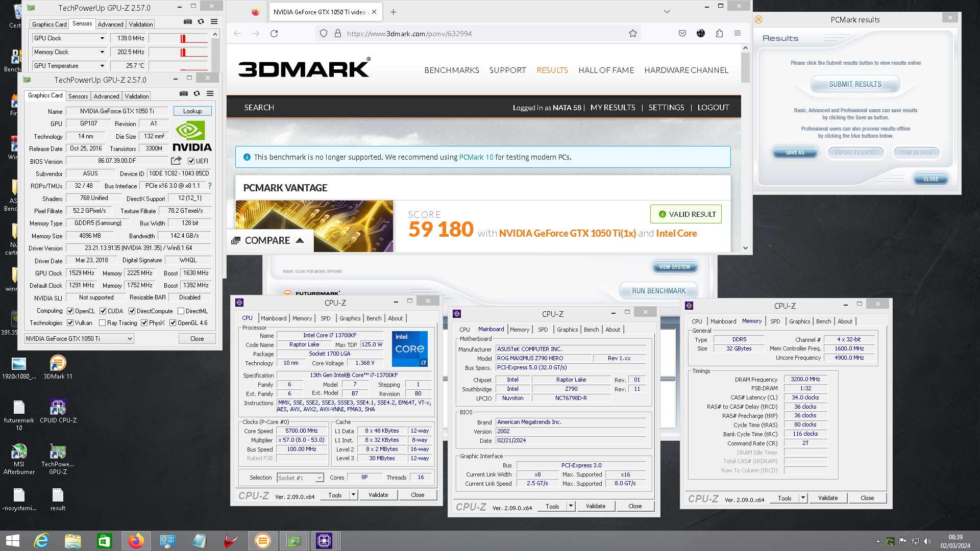Close the NVIDIA GeForce GTX 1050 Ti tab
The image size is (980, 551).
(374, 12)
